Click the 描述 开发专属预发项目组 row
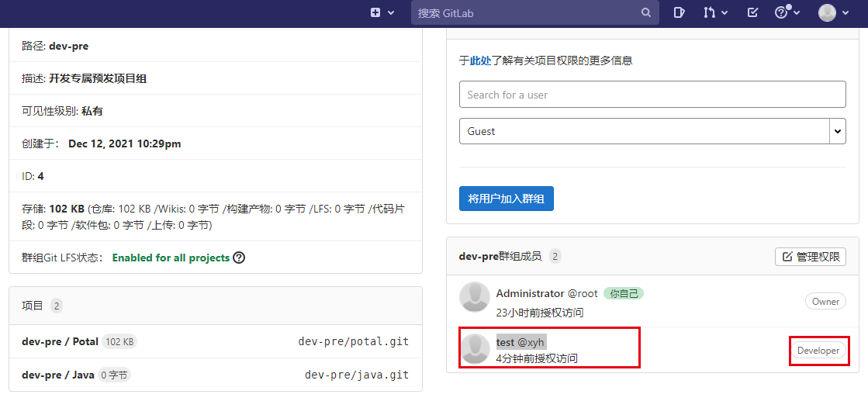868x415 pixels. click(x=216, y=78)
